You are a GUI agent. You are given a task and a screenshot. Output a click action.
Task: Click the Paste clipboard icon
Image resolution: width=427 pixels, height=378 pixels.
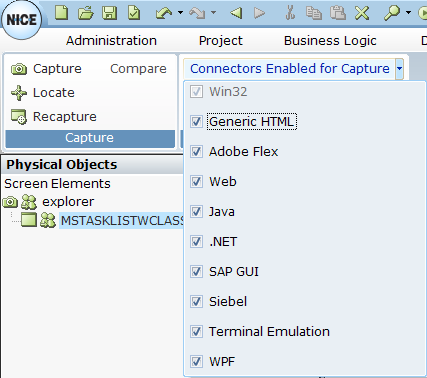tap(338, 13)
